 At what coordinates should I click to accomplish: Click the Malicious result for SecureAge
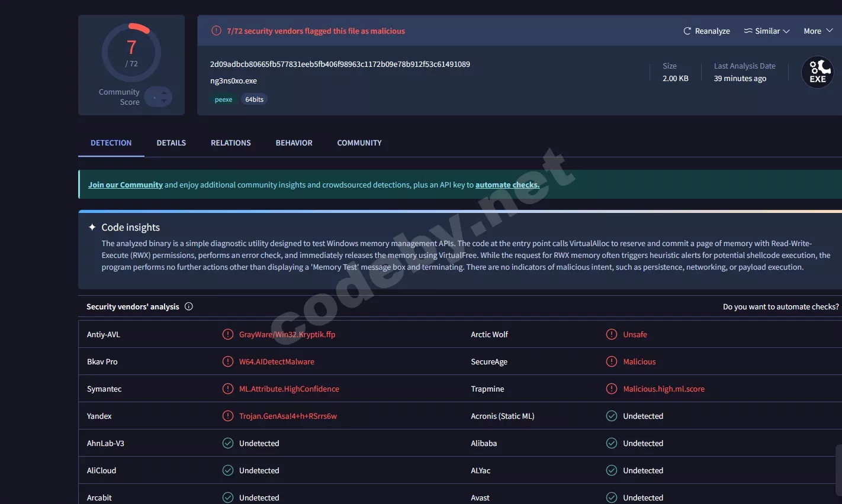(639, 361)
